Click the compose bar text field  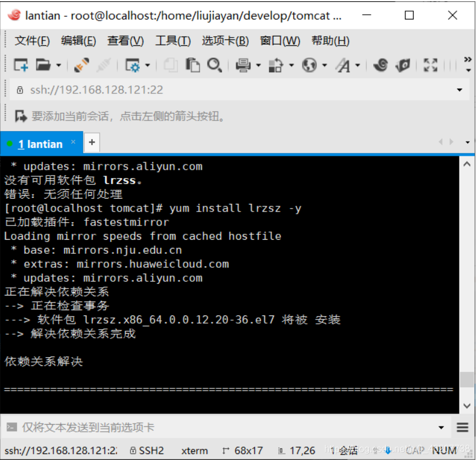tap(227, 428)
